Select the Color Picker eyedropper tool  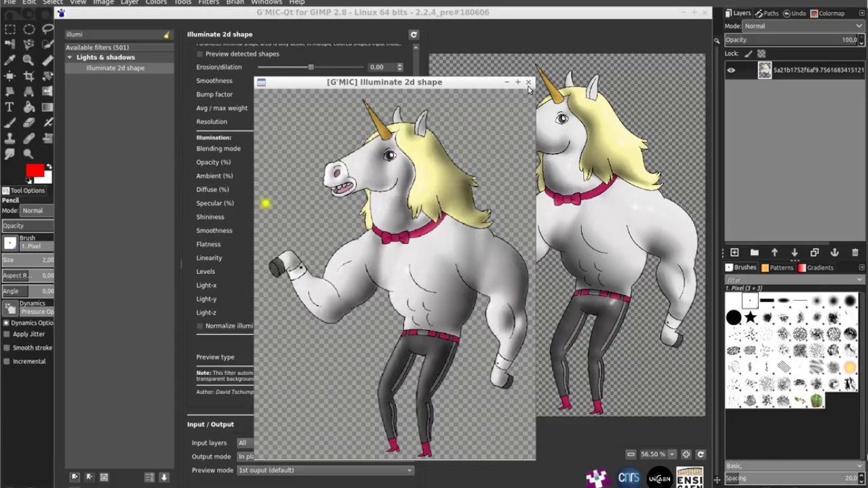pos(9,60)
